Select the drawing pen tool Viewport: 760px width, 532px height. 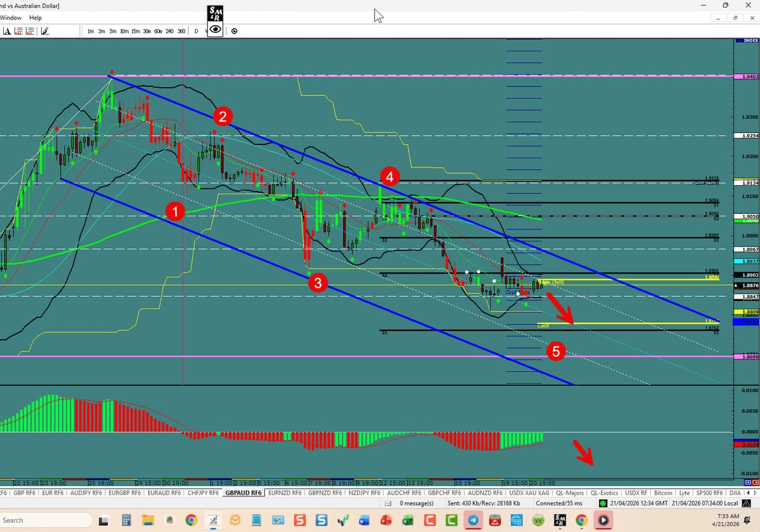click(x=44, y=31)
